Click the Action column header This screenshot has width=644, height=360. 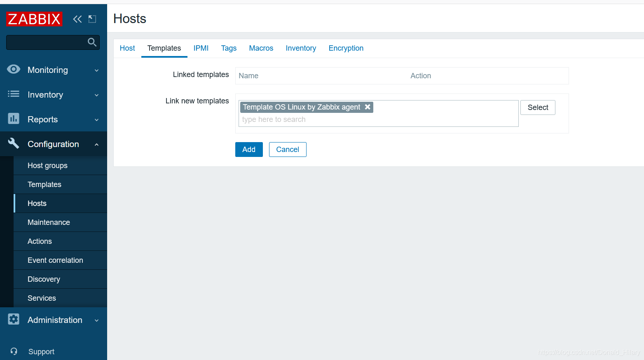click(421, 76)
